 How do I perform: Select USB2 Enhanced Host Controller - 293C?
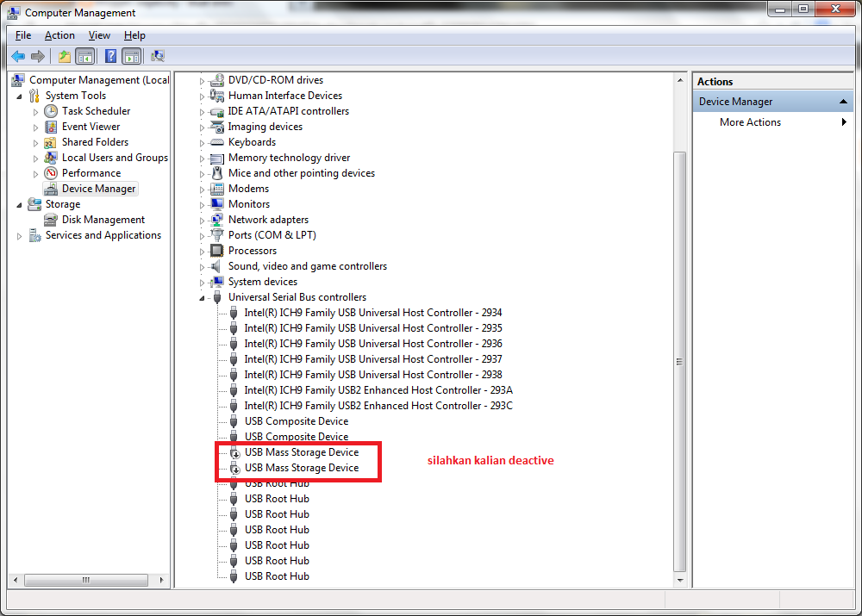(x=378, y=406)
